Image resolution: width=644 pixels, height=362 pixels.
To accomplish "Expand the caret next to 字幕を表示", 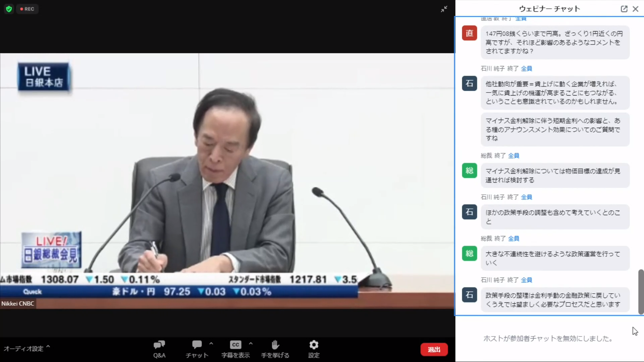I will click(x=251, y=344).
